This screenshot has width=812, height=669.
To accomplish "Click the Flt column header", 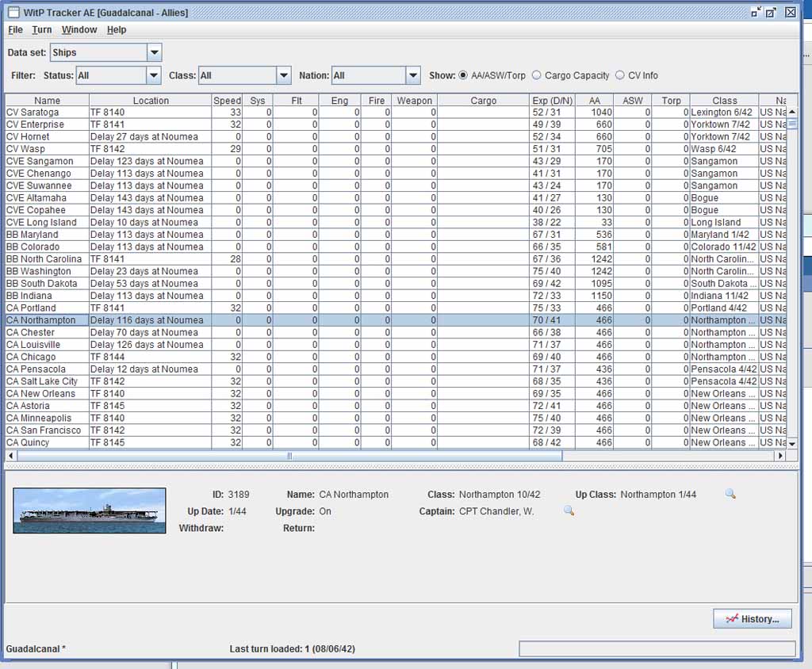I will pyautogui.click(x=297, y=101).
